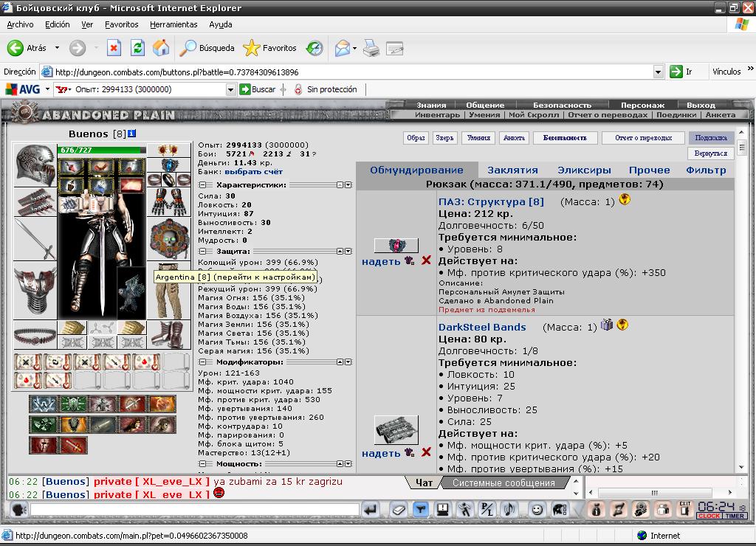Viewport: 756px width, 546px height.
Task: Clear chat with the eraser icon
Action: pos(398,509)
